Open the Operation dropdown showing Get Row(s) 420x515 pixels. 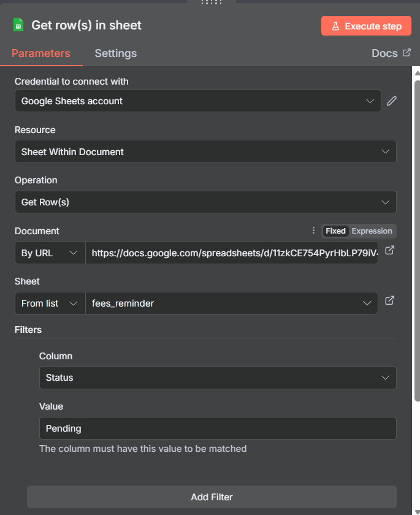click(205, 202)
